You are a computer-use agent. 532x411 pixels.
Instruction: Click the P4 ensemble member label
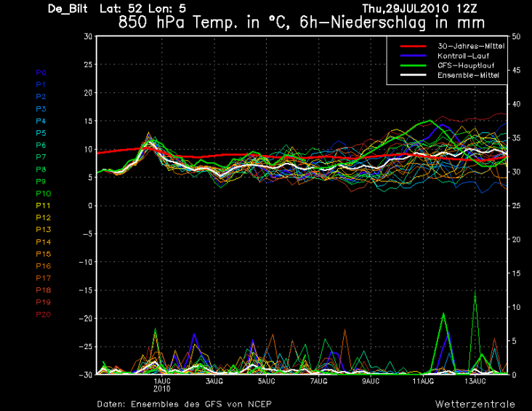coord(41,121)
